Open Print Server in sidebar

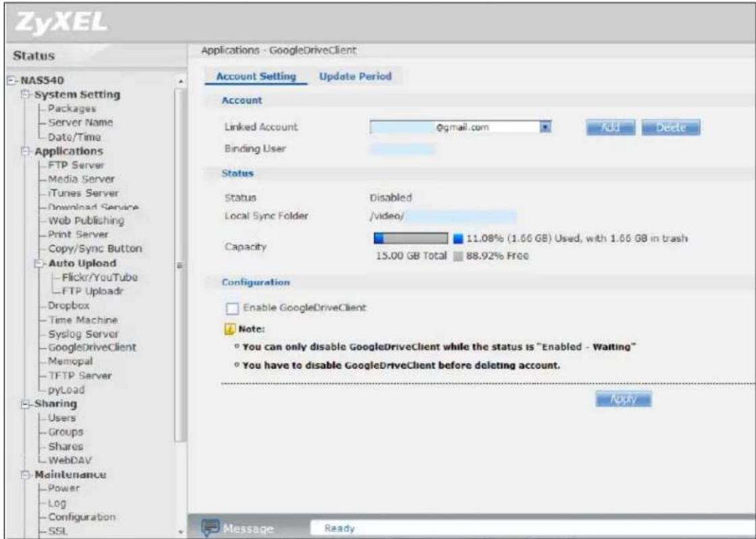click(x=78, y=235)
